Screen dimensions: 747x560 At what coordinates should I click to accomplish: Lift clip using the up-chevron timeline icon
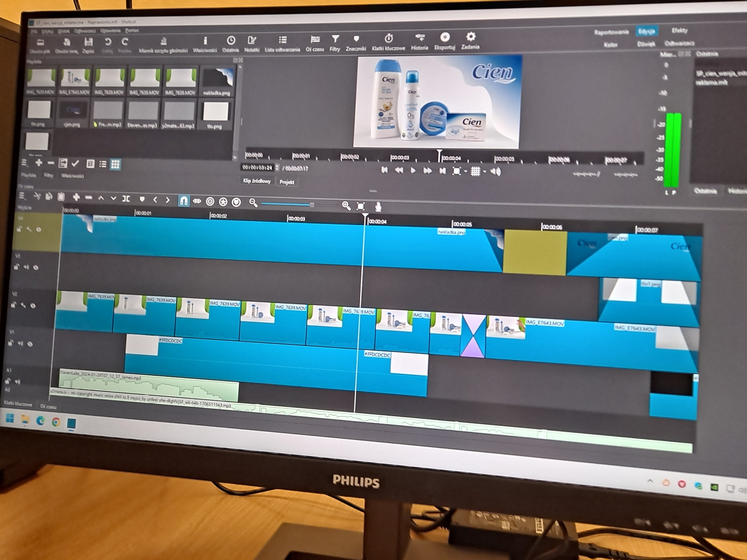point(101,198)
